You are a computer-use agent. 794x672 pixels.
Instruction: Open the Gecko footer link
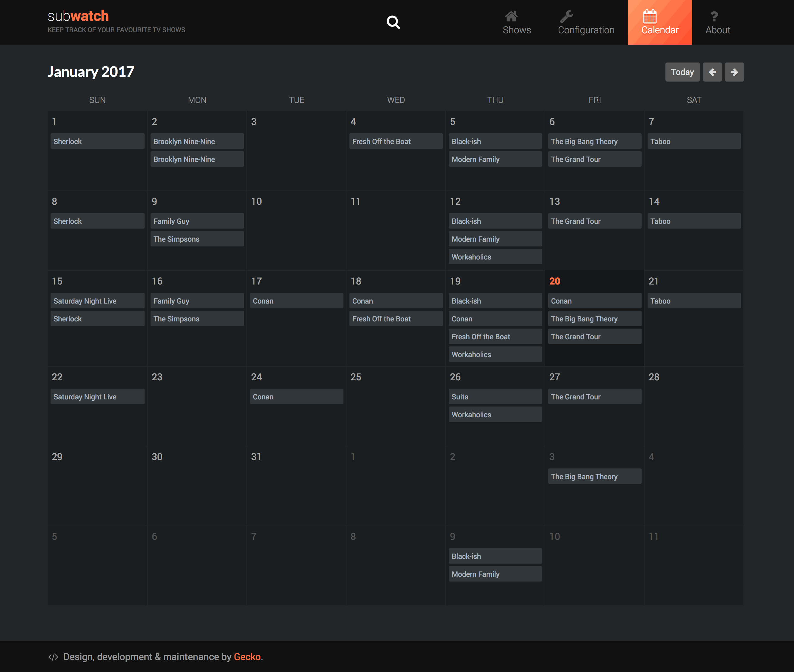click(247, 657)
